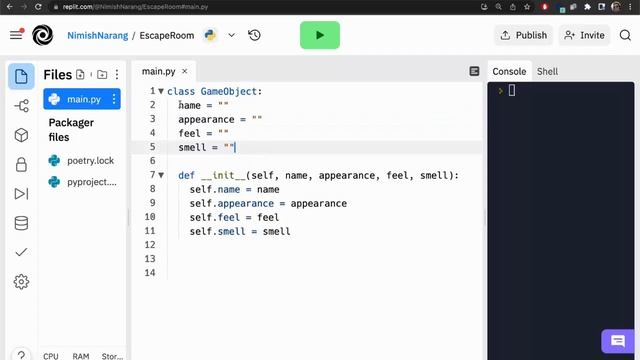The width and height of the screenshot is (640, 360).
Task: Open the Debugger sidebar icon
Action: point(21,193)
